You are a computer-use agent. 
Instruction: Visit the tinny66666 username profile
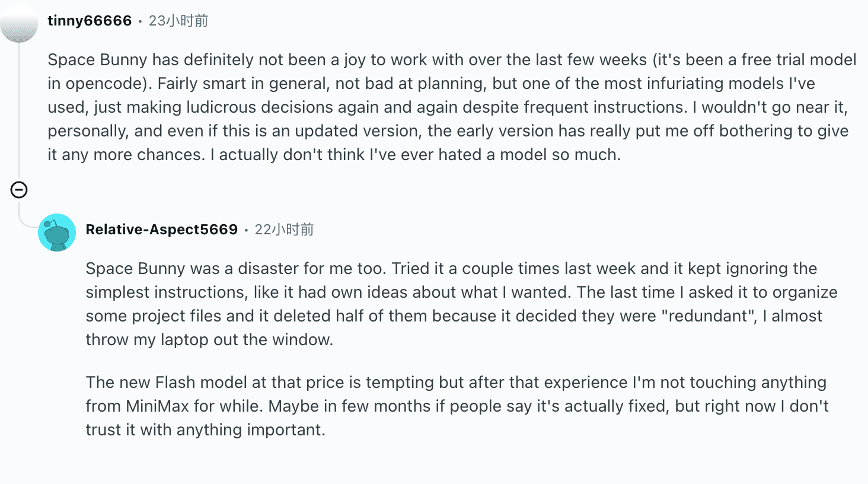[90, 21]
